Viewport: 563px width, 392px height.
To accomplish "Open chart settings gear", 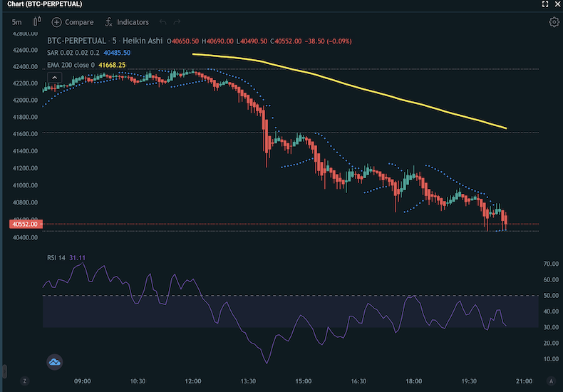I will [x=554, y=22].
